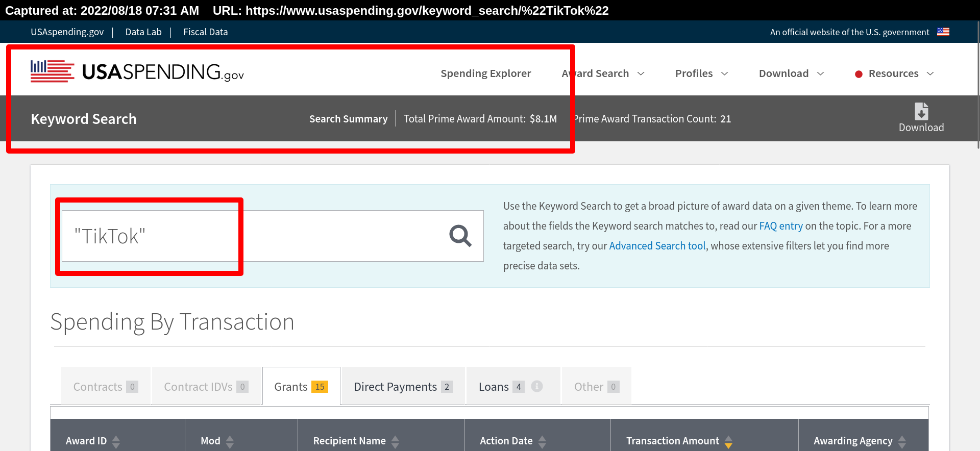
Task: Click the page vertical scrollbar
Action: (978, 84)
